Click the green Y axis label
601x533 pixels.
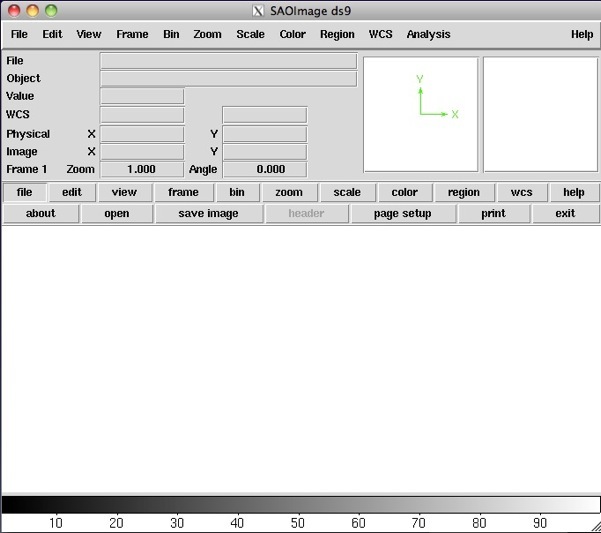coord(420,79)
